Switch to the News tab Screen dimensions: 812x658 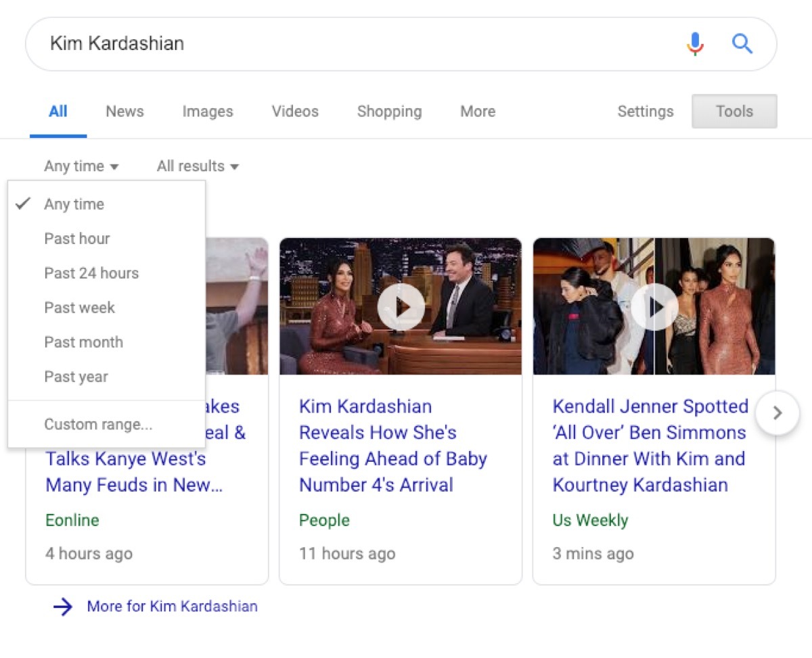coord(124,112)
